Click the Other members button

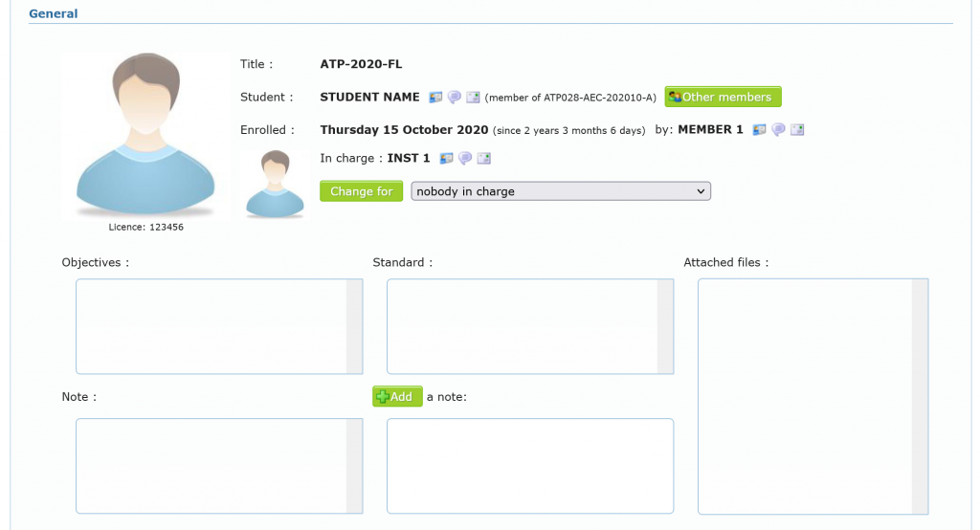(724, 97)
